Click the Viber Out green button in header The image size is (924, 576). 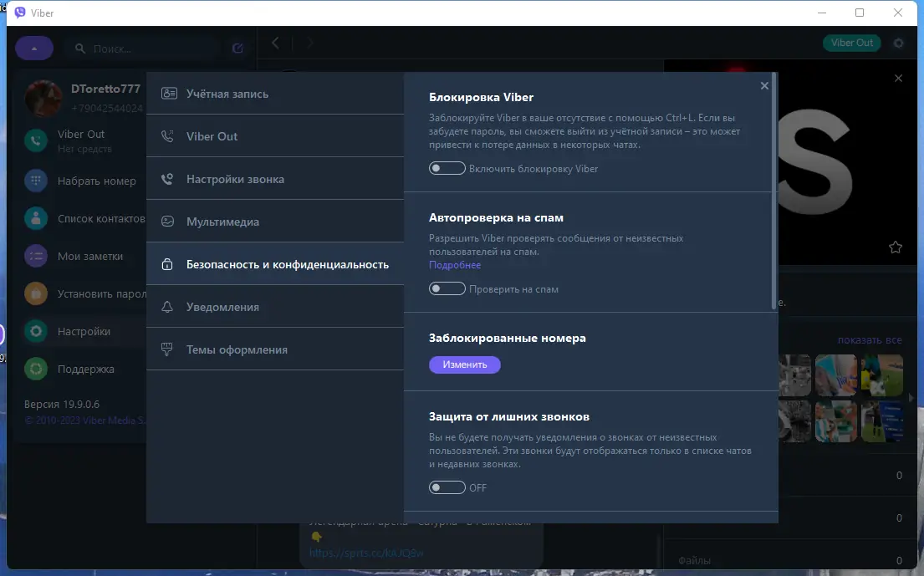coord(851,43)
